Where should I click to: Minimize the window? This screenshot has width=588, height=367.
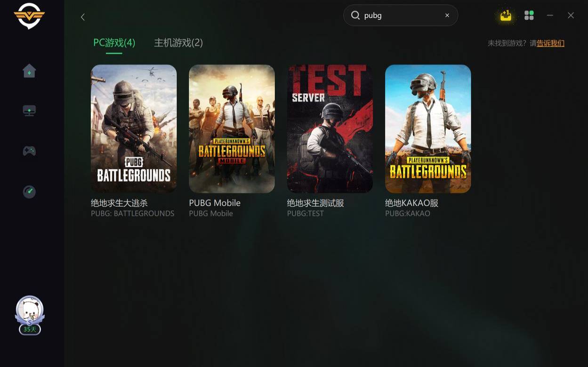pos(550,16)
